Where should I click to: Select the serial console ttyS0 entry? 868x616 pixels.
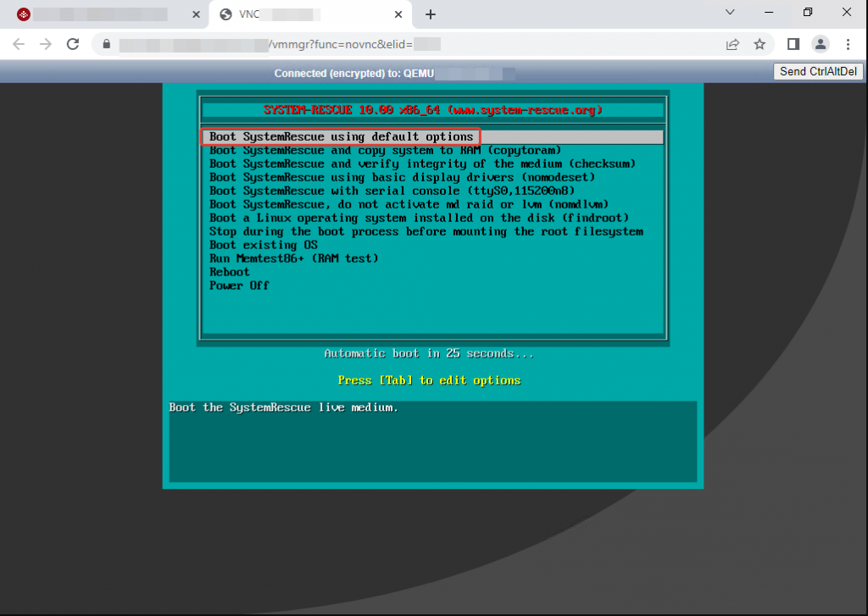pyautogui.click(x=392, y=191)
